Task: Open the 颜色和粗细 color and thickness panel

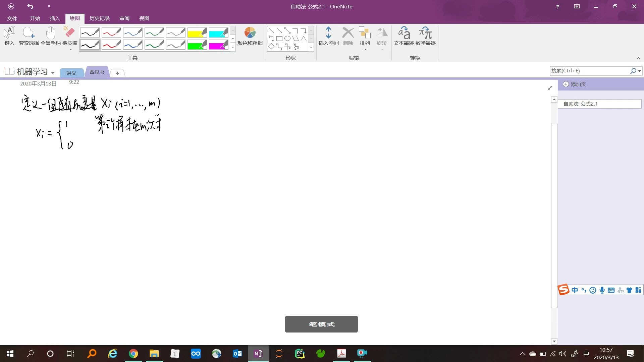Action: [x=250, y=36]
